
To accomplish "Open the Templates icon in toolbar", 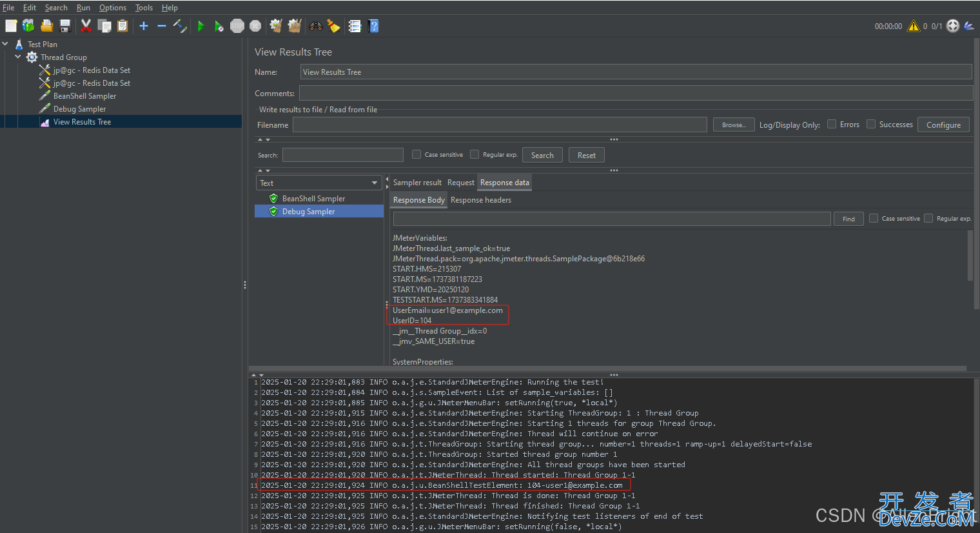I will click(x=28, y=26).
